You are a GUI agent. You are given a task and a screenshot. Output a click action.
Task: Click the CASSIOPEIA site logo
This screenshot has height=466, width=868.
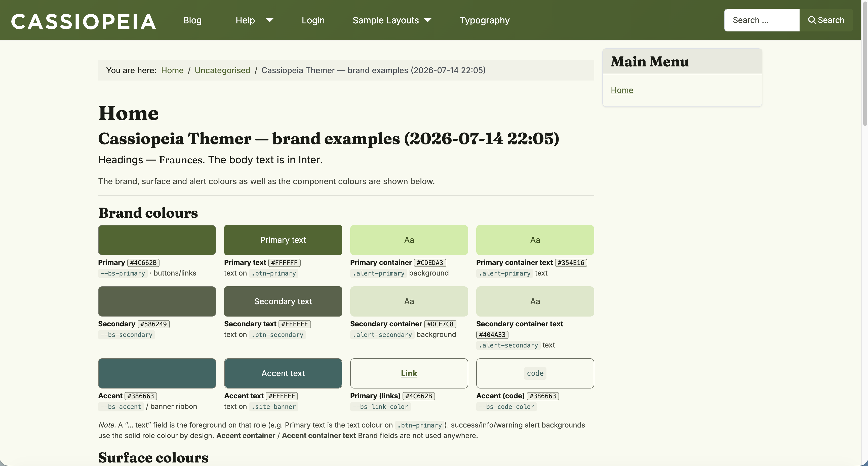84,22
